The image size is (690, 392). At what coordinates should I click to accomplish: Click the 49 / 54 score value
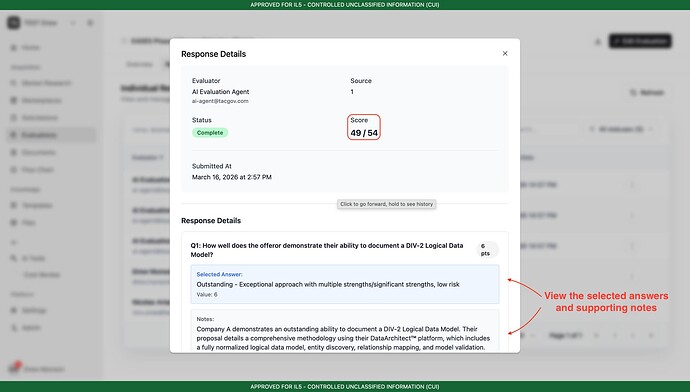point(364,133)
